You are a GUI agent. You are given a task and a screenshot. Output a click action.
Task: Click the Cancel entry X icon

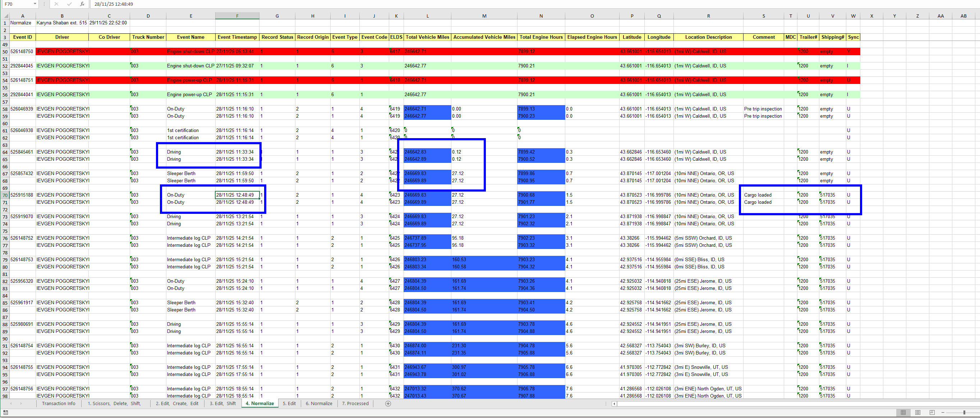56,4
